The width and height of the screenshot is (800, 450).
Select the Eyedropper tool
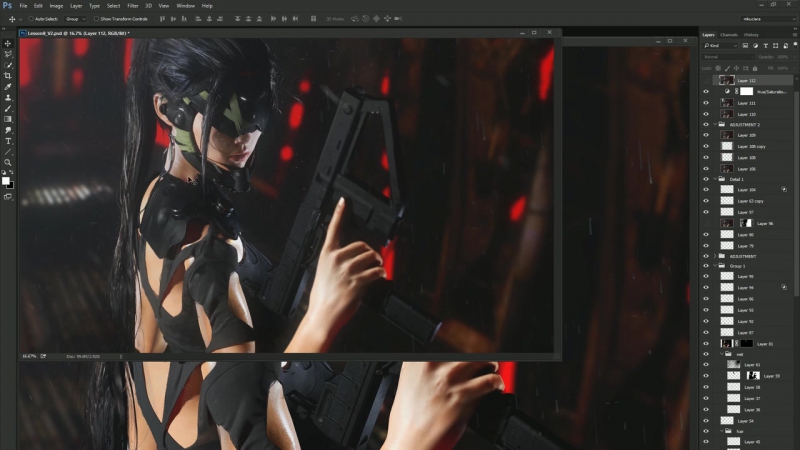pos(8,87)
